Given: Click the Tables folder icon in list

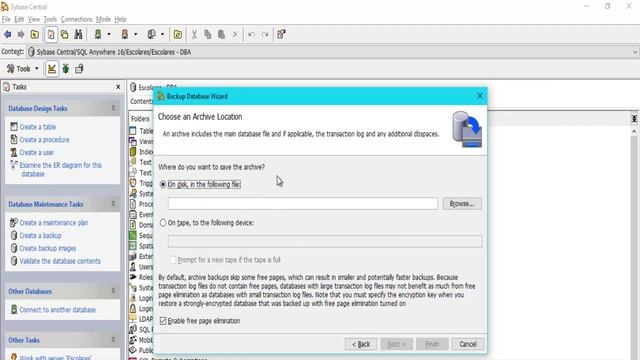Looking at the screenshot, I should tap(133, 131).
